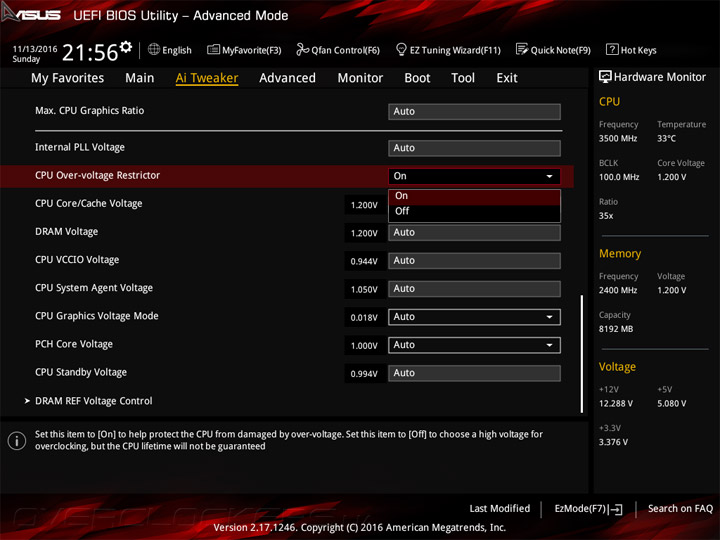720x540 pixels.
Task: Click the CPU System Agent Voltage field
Action: (x=474, y=289)
